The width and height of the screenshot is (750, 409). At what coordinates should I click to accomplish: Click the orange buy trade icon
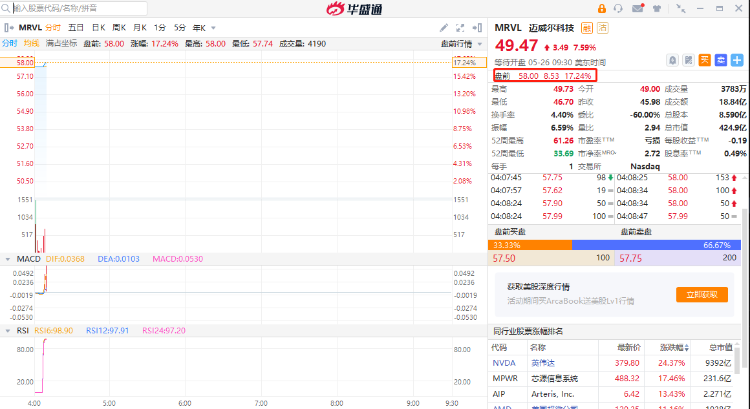[x=705, y=60]
